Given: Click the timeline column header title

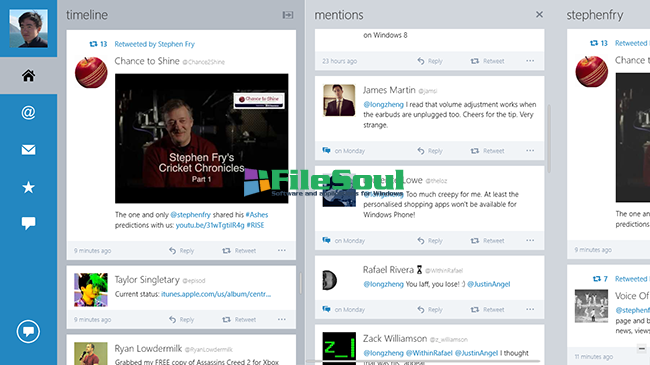Looking at the screenshot, I should (x=87, y=15).
